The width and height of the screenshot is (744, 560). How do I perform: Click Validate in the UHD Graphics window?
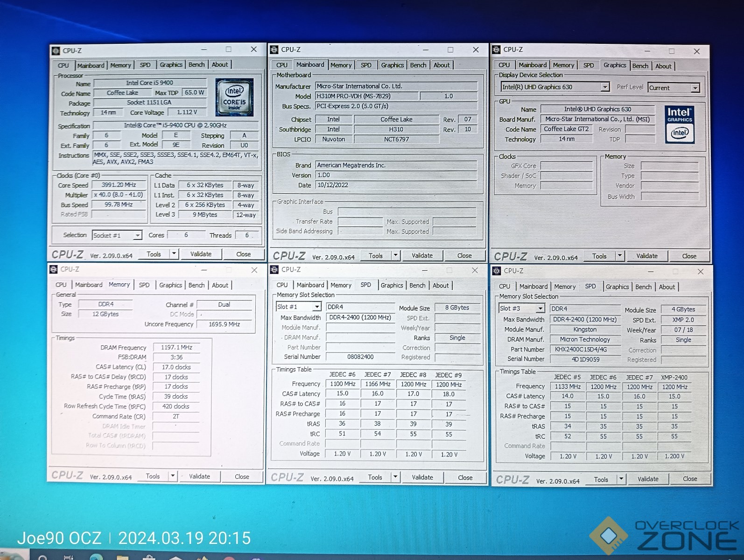tap(647, 256)
